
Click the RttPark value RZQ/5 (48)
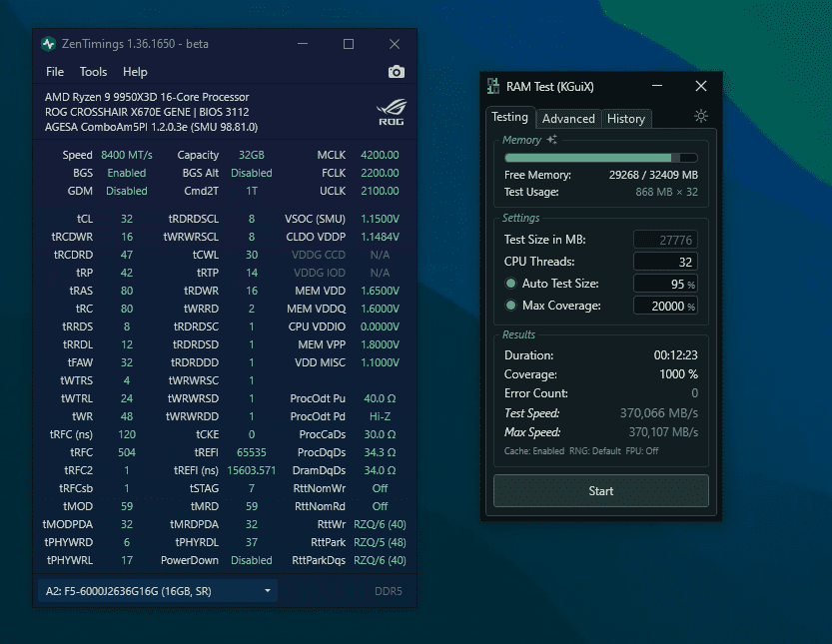[x=380, y=542]
